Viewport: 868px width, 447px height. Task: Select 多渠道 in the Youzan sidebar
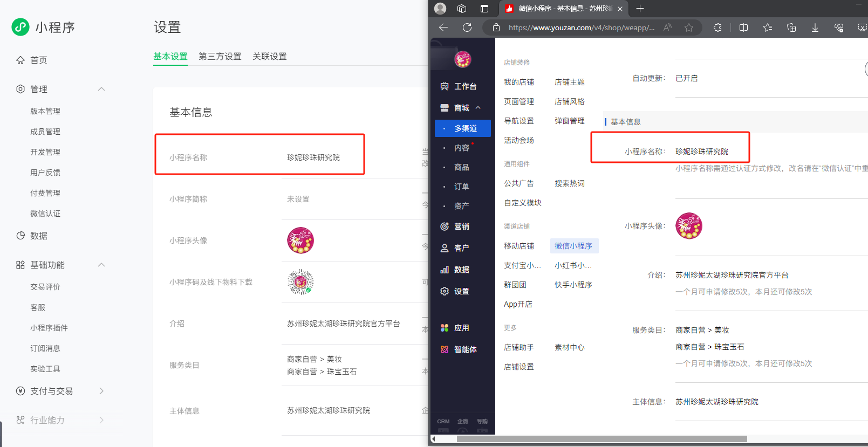coord(463,128)
